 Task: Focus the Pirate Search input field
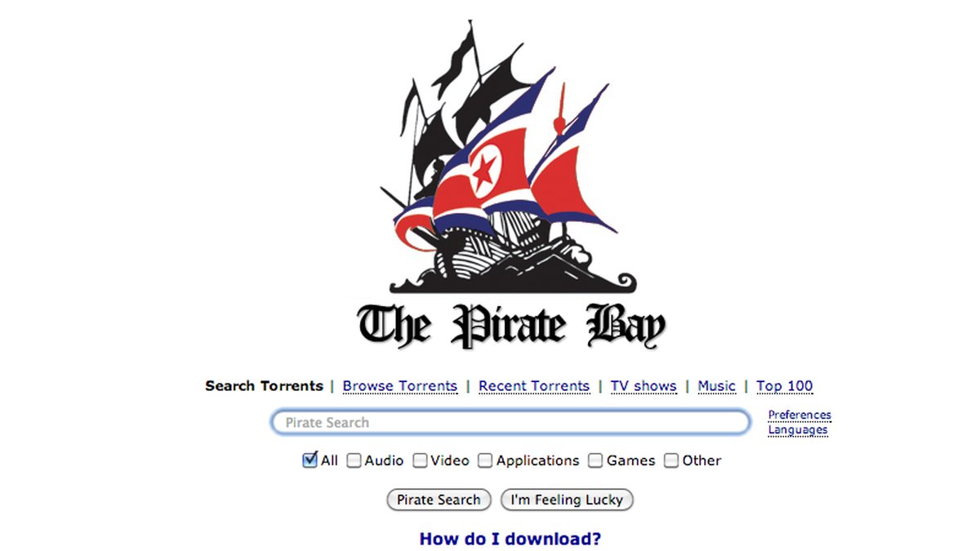(x=510, y=423)
